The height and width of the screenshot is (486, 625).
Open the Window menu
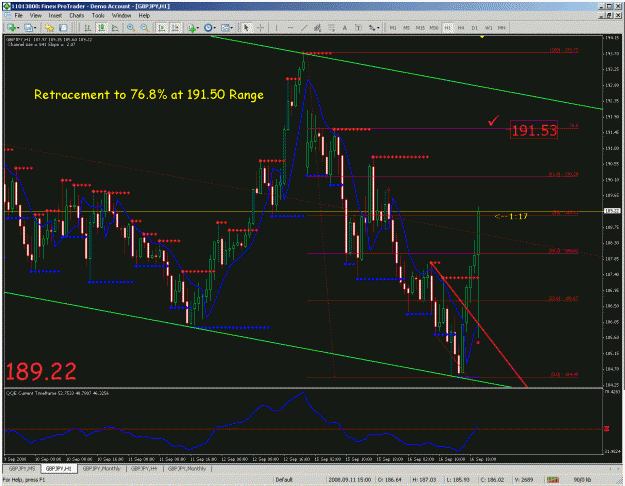(x=121, y=16)
